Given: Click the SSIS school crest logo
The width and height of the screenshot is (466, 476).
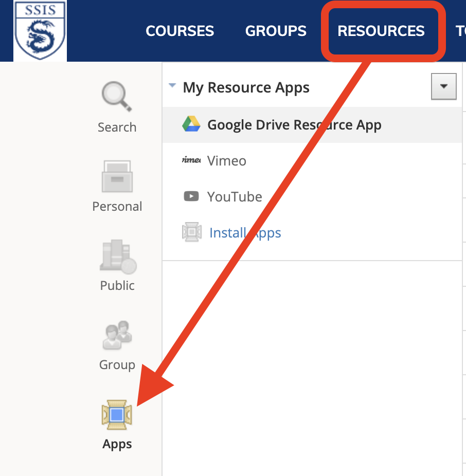Looking at the screenshot, I should (40, 30).
